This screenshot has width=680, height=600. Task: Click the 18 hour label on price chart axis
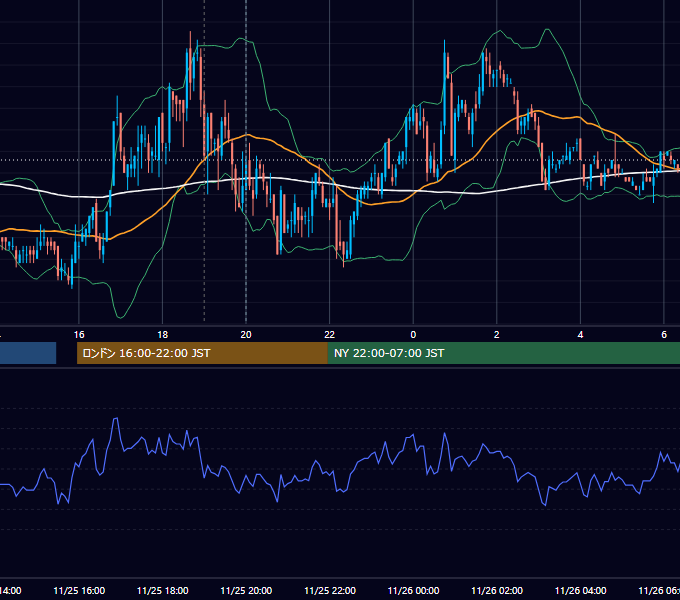163,335
